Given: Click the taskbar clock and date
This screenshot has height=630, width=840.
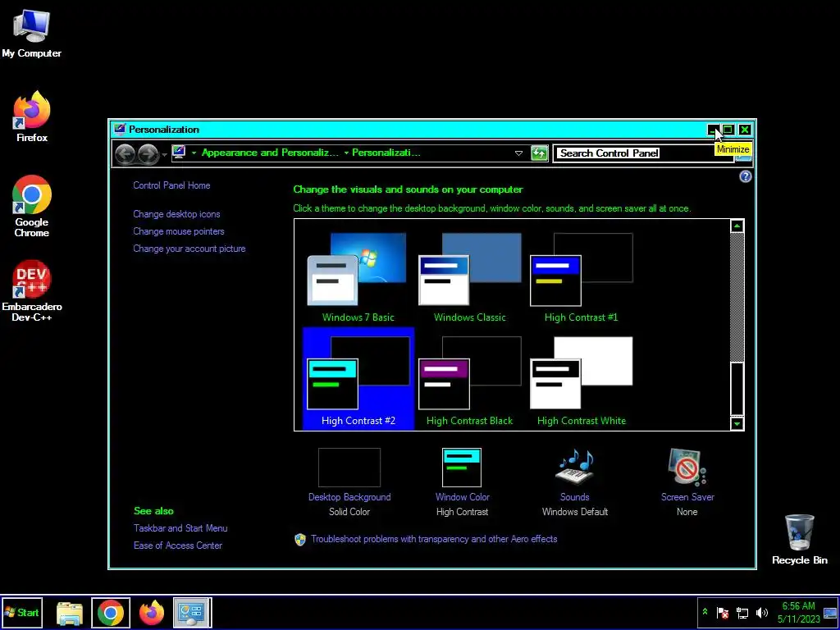Looking at the screenshot, I should click(799, 612).
